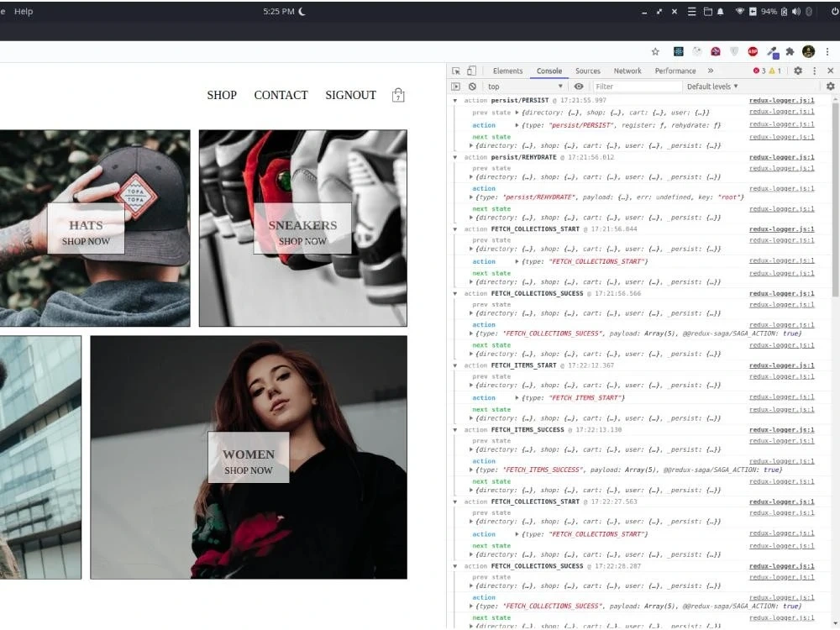Viewport: 840px width, 630px height.
Task: Open the color picker eyedropper extension
Action: point(772,52)
